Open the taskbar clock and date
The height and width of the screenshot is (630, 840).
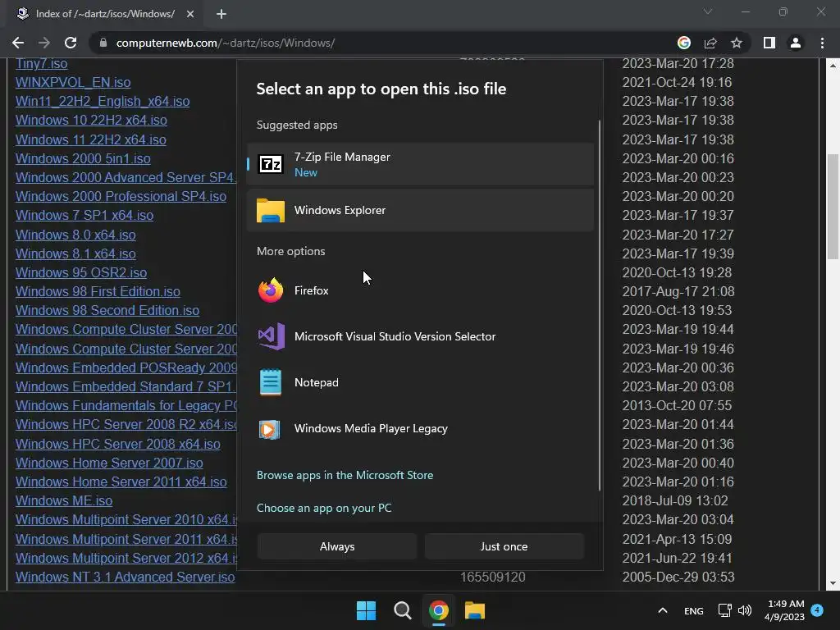click(x=785, y=610)
